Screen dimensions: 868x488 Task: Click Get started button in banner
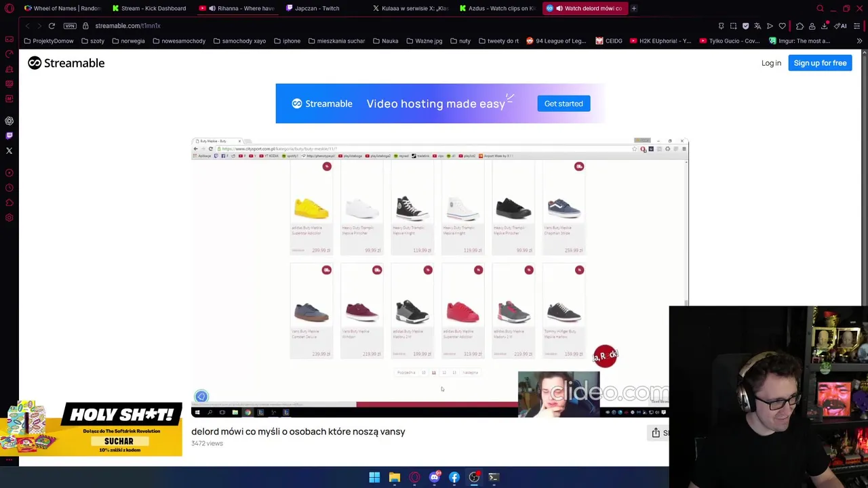pyautogui.click(x=564, y=104)
